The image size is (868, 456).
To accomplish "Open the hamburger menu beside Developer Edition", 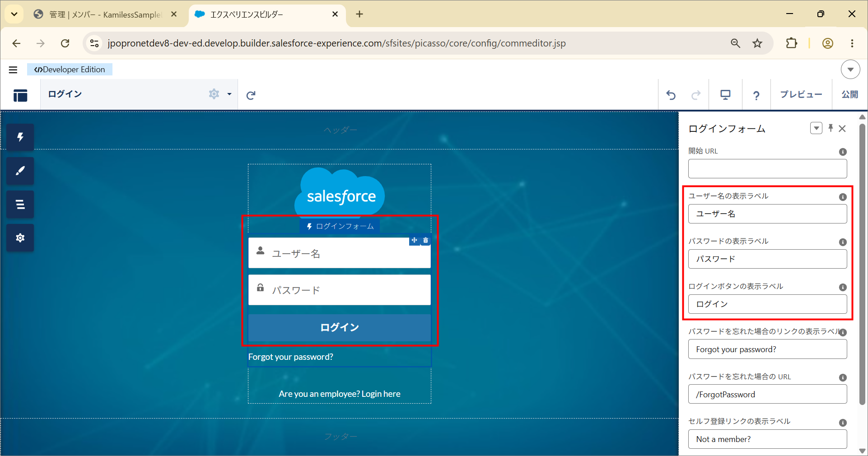I will (x=13, y=70).
